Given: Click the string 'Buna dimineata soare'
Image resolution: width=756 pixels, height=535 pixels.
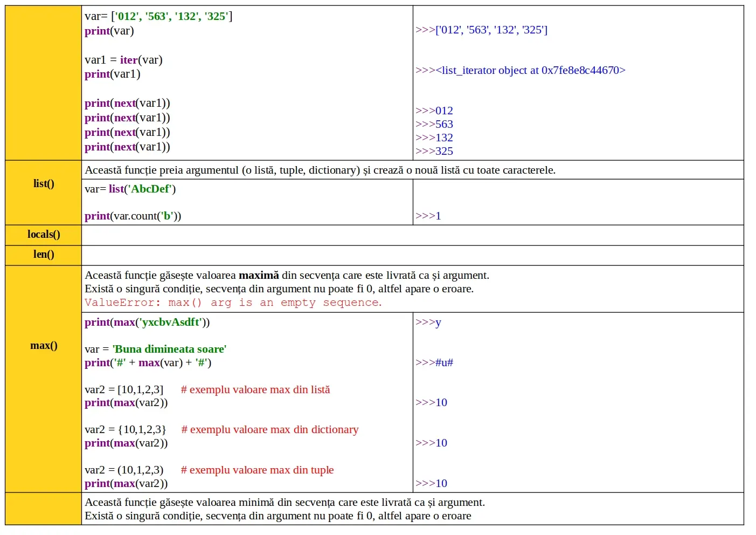Looking at the screenshot, I should [169, 349].
